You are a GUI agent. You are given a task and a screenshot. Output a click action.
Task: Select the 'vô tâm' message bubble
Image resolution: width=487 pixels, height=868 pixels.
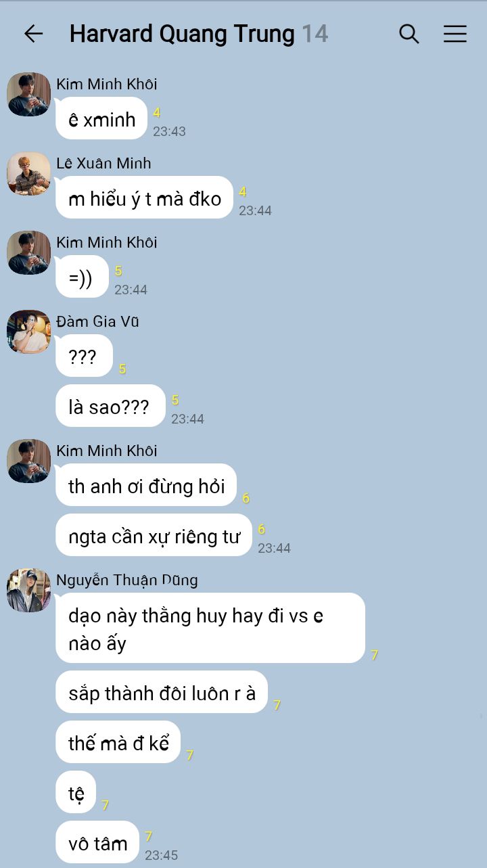[x=97, y=842]
